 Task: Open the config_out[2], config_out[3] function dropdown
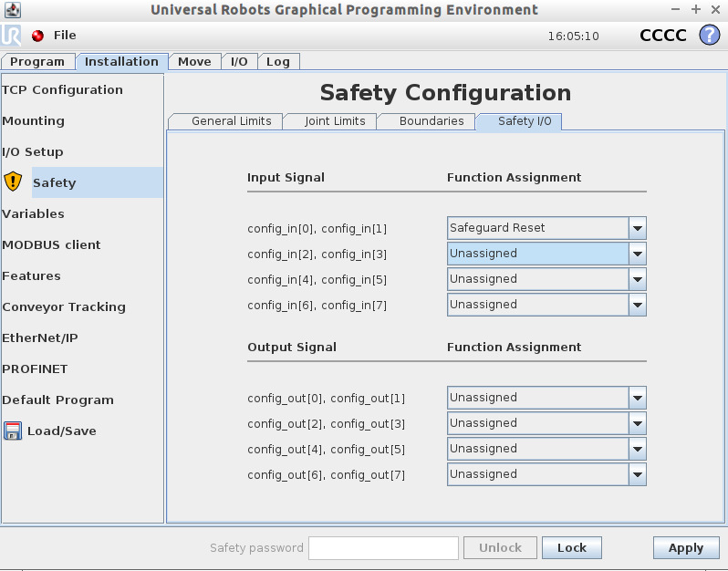point(546,423)
